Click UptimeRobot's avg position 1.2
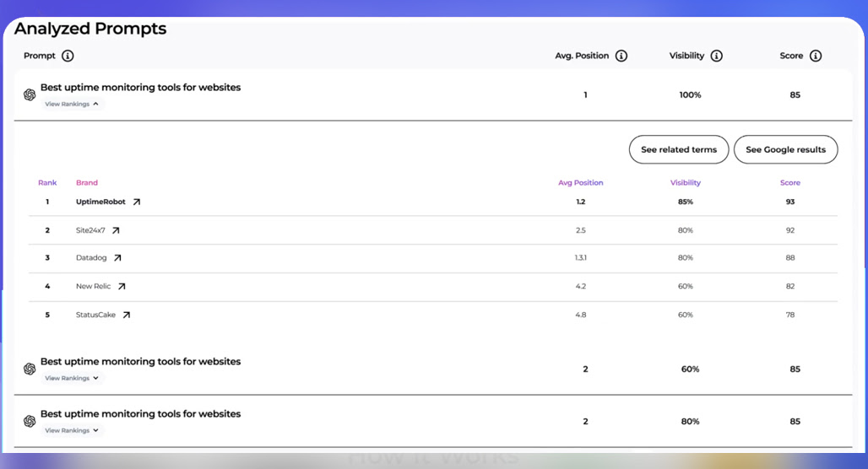This screenshot has width=868, height=469. 580,202
